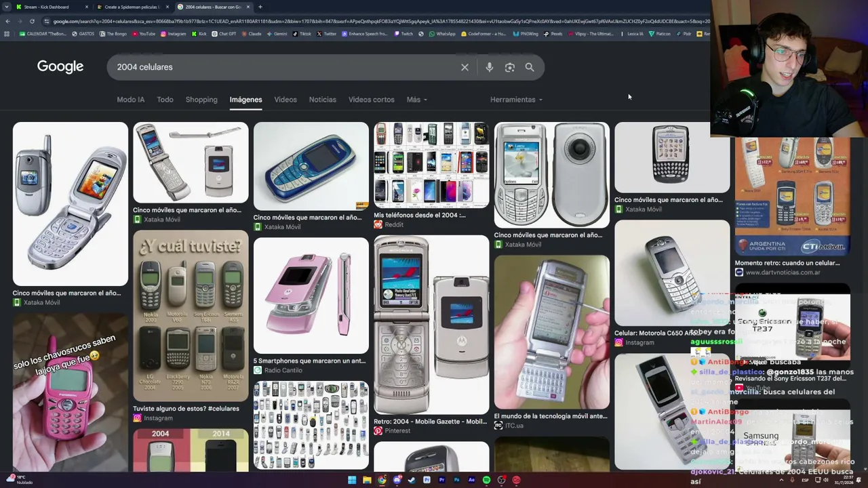Close the Stream - Kick Dashboard tab

tap(87, 7)
